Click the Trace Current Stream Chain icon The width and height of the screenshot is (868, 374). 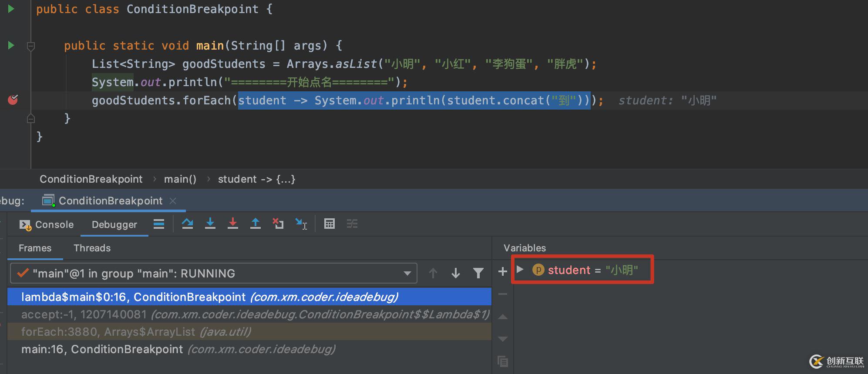point(352,224)
